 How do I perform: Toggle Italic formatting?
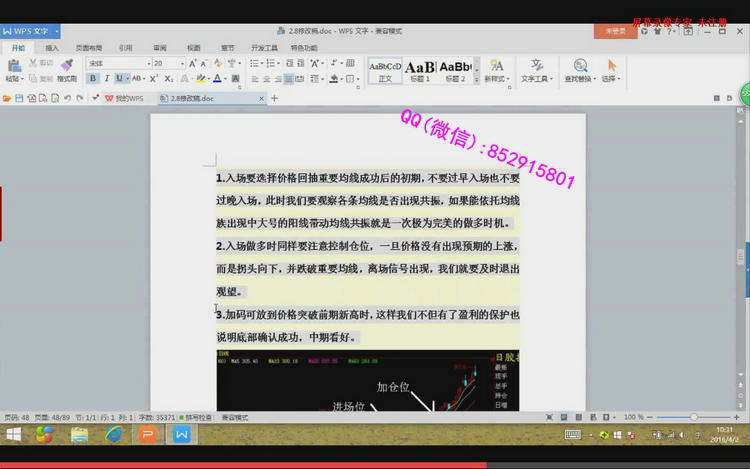[106, 78]
